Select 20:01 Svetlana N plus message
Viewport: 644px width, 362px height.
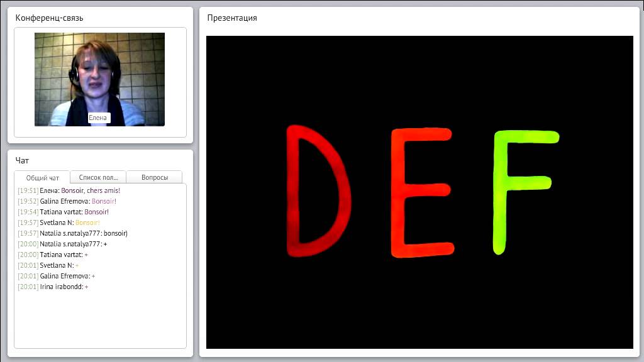point(48,265)
